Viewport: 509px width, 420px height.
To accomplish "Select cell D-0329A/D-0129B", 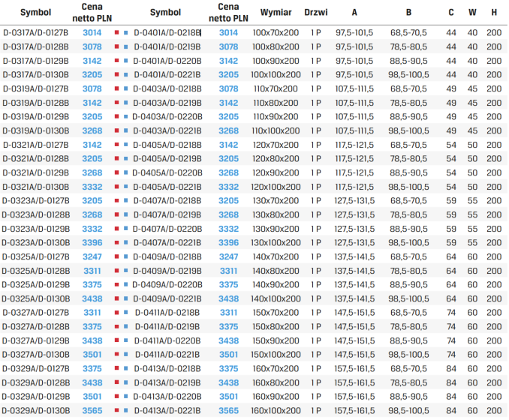I will coord(36,397).
